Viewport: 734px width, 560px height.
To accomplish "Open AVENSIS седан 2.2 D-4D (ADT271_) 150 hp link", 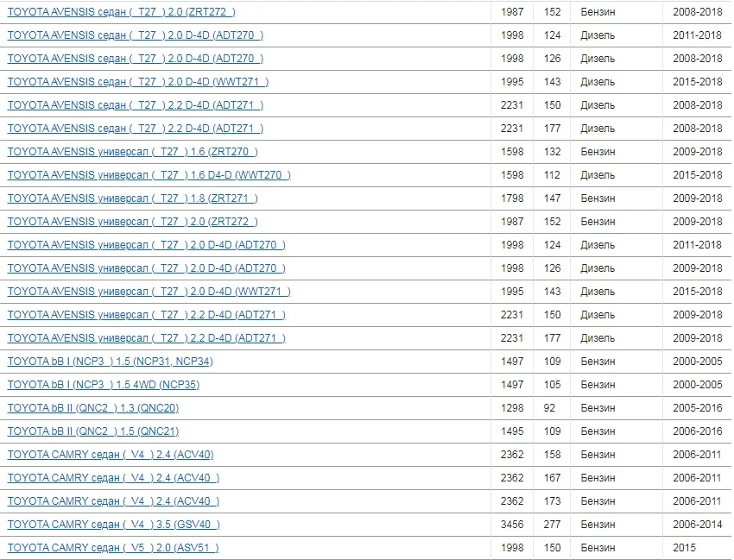I will [136, 105].
